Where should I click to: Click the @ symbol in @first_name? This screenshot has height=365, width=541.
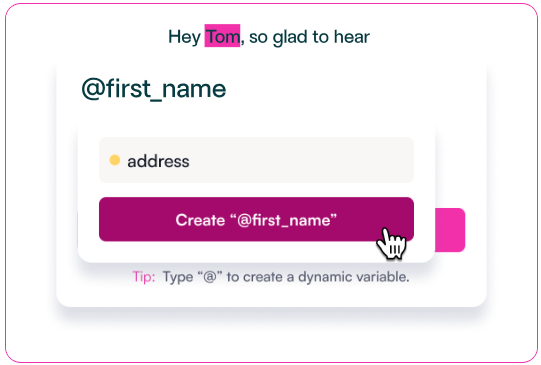tap(94, 90)
